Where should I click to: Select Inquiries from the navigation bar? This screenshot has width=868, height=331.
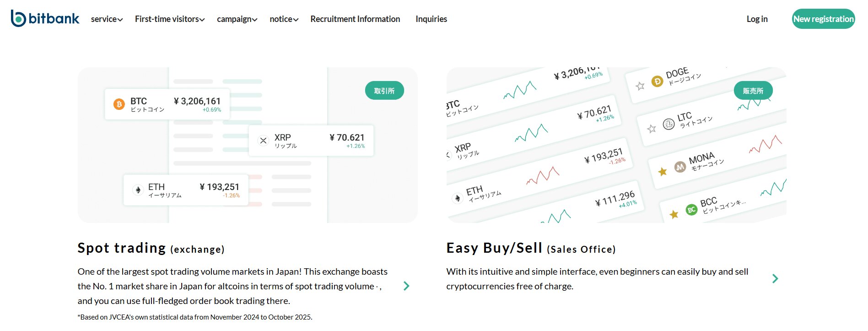pyautogui.click(x=431, y=19)
